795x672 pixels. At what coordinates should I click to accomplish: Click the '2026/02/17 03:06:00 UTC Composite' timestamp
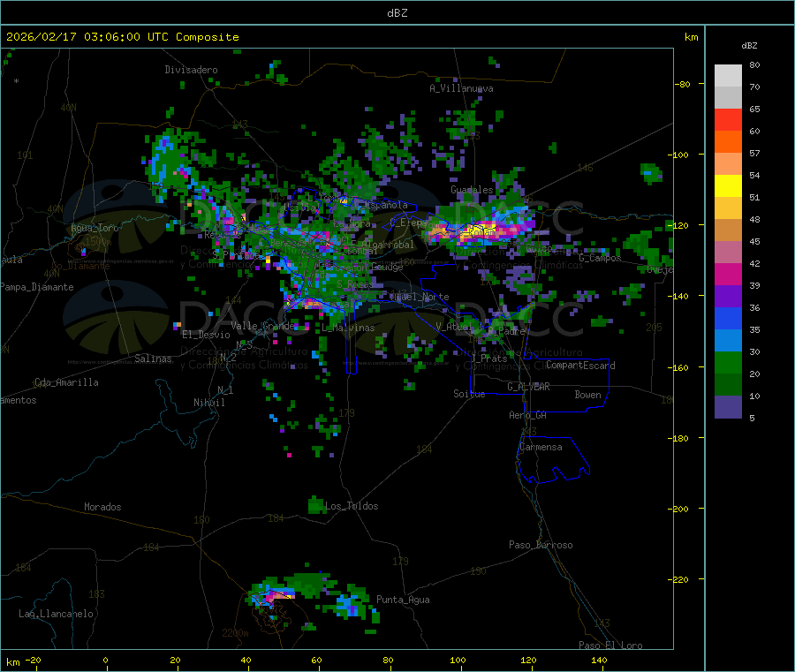tap(123, 37)
